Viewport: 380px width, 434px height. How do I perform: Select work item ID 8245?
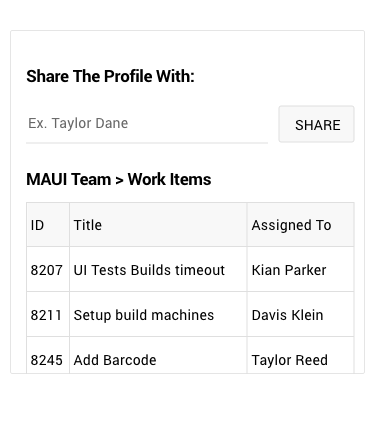coord(48,355)
